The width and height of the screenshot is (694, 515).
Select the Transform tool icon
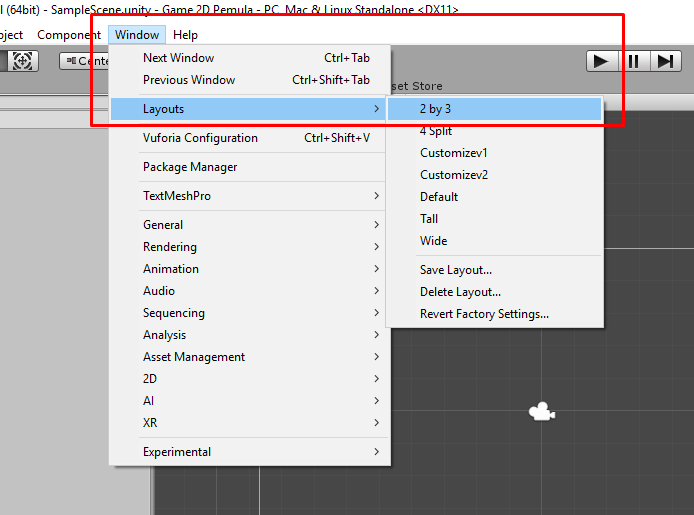tap(23, 61)
